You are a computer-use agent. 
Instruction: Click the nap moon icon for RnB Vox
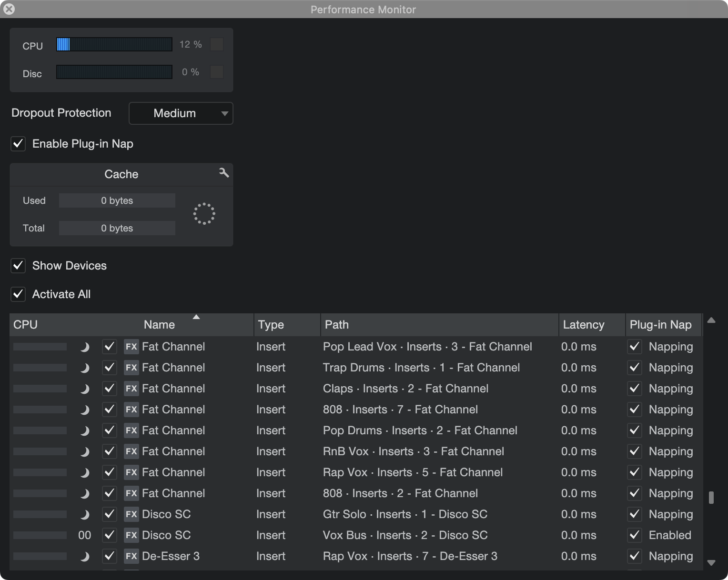coord(85,452)
